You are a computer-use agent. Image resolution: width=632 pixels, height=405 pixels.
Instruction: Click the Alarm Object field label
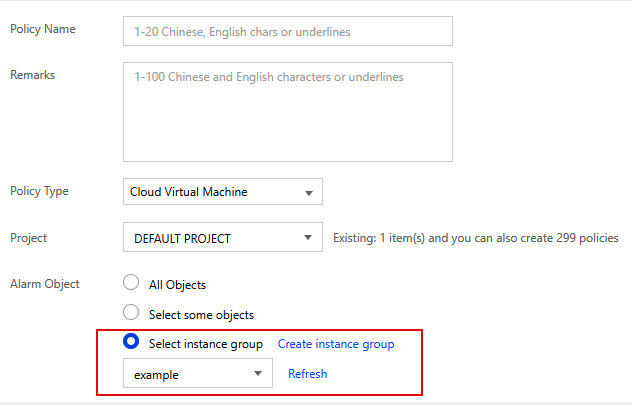(44, 284)
